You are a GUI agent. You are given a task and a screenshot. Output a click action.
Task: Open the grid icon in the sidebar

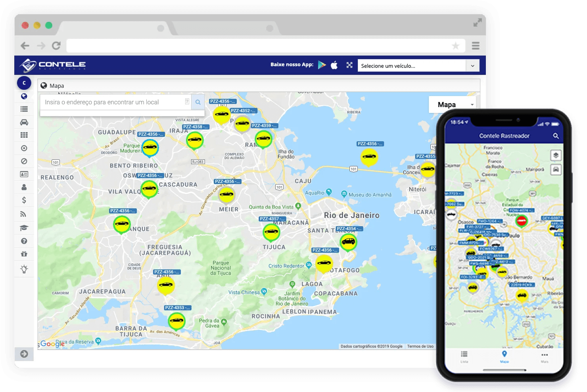coord(24,135)
